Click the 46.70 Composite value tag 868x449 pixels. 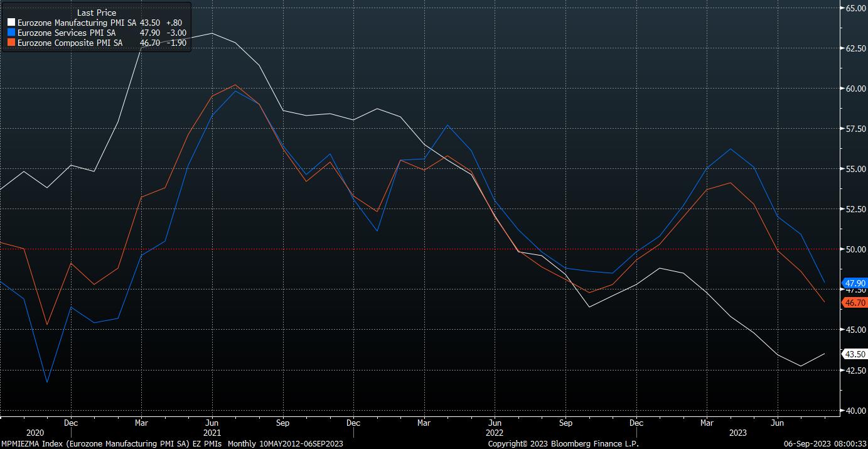coord(855,303)
